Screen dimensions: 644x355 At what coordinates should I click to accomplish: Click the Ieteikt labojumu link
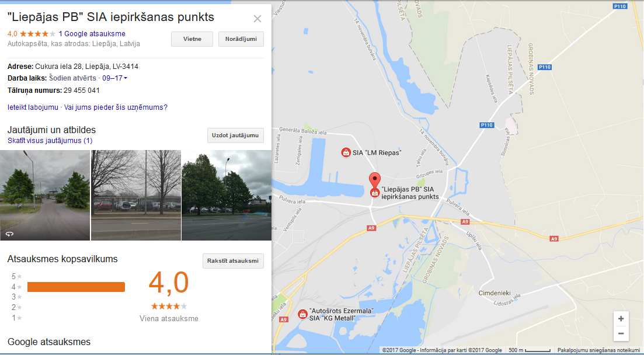(33, 107)
